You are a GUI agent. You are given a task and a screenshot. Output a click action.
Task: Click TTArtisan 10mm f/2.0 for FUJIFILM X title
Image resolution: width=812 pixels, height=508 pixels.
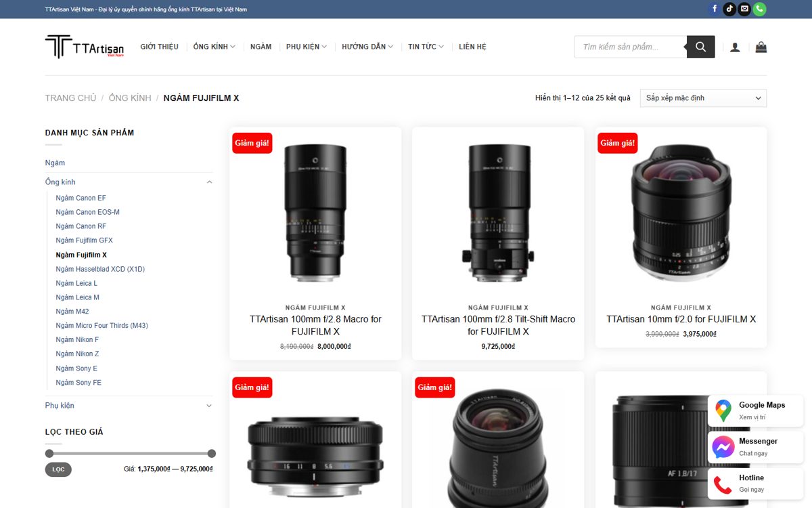[681, 320]
